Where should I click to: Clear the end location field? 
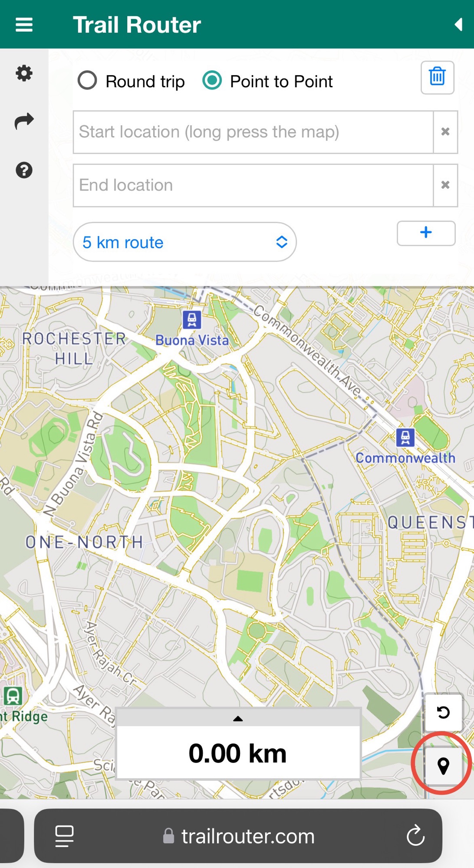[445, 185]
